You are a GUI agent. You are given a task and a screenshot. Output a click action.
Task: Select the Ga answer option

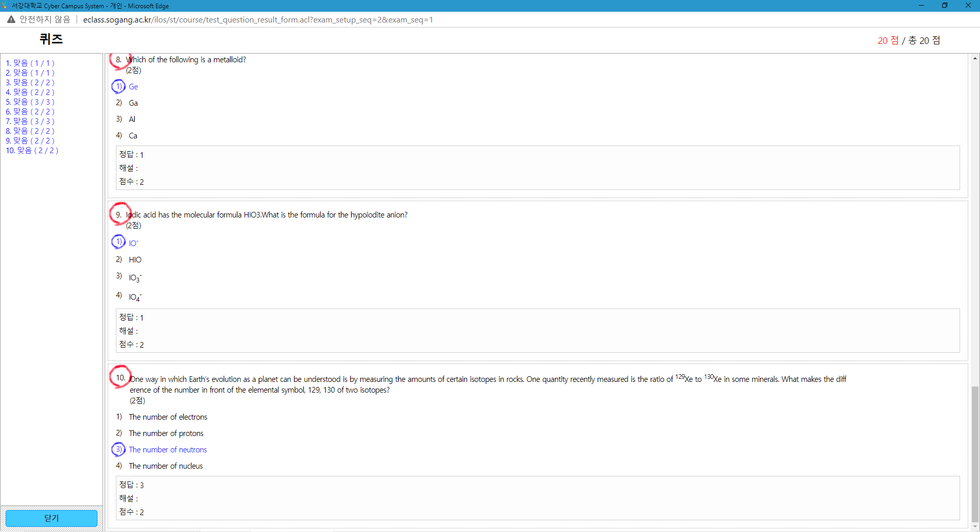click(133, 103)
